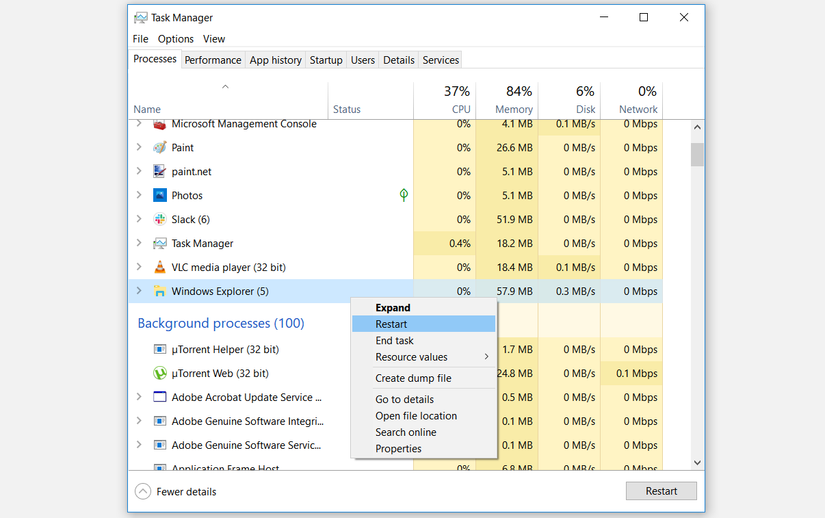The height and width of the screenshot is (518, 825).
Task: Choose Restart in the context menu
Action: tap(424, 324)
